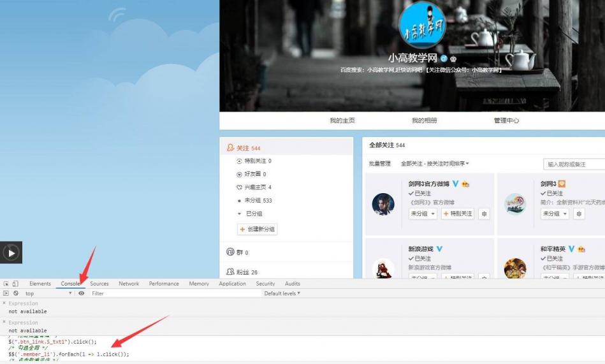Toggle device toolbar icon in DevTools
605x364 pixels.
15,284
